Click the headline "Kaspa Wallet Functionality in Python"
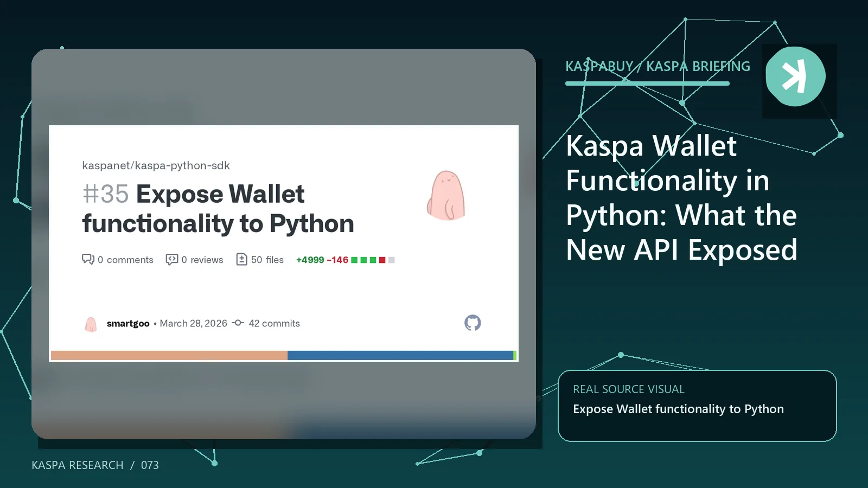868x488 pixels. click(681, 197)
